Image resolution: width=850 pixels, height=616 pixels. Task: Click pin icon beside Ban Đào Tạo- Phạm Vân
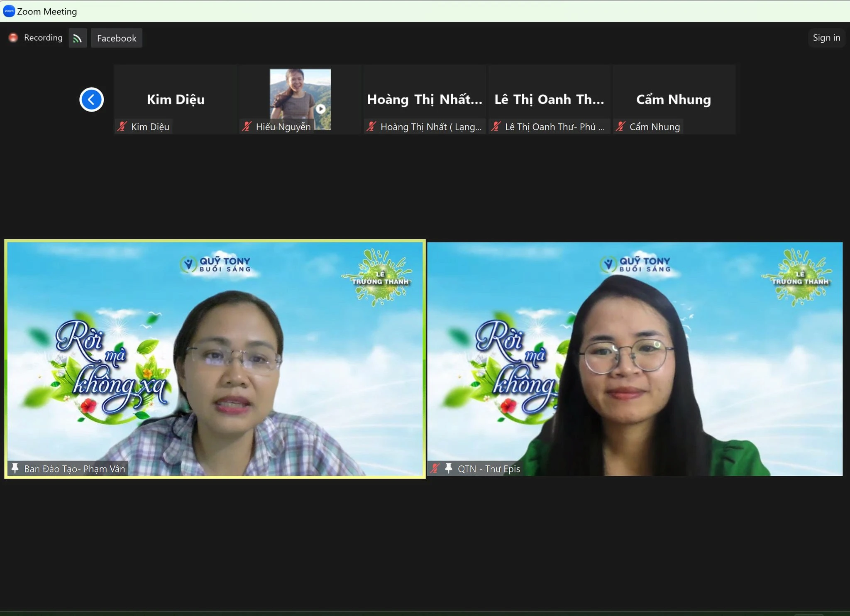pos(15,468)
